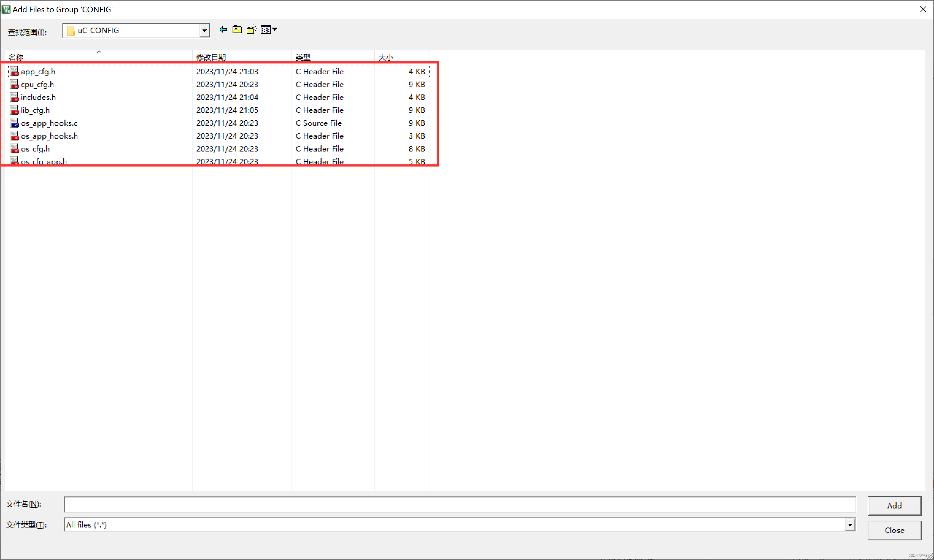Sort files by 名称 column header
The width and height of the screenshot is (934, 560).
point(16,57)
